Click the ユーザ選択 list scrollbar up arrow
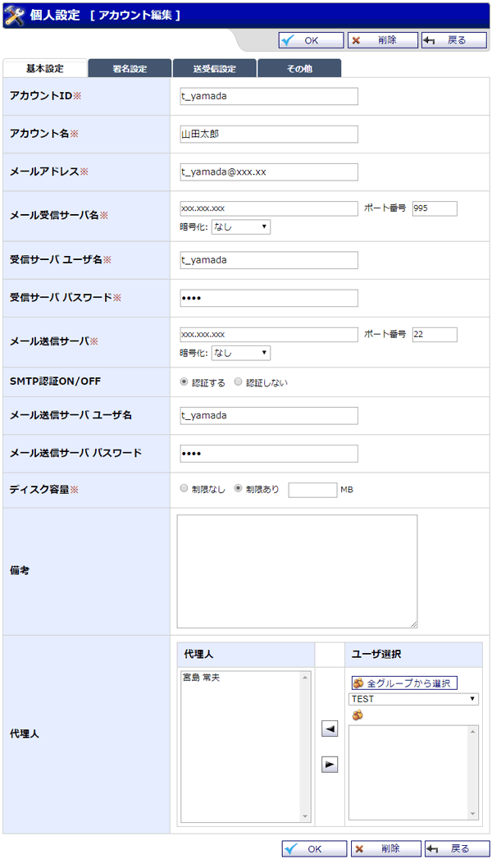The image size is (492, 868). [473, 732]
